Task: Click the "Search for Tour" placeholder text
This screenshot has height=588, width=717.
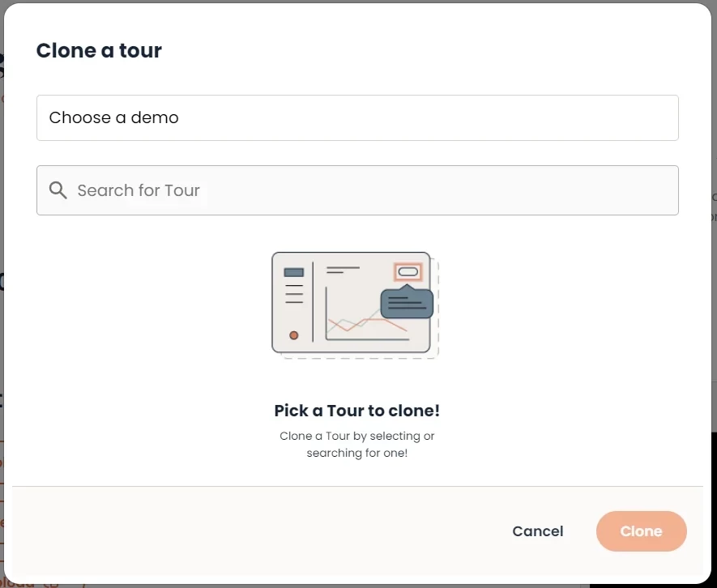Action: 138,190
